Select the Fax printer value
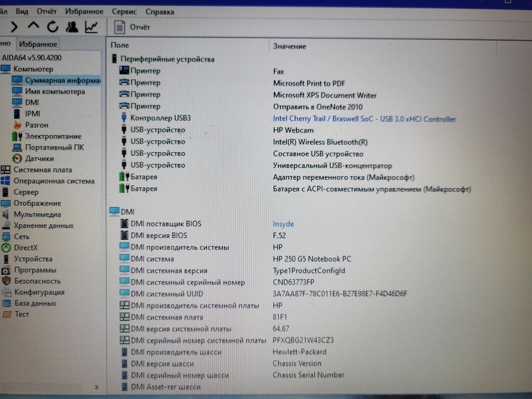532x399 pixels. [x=278, y=72]
